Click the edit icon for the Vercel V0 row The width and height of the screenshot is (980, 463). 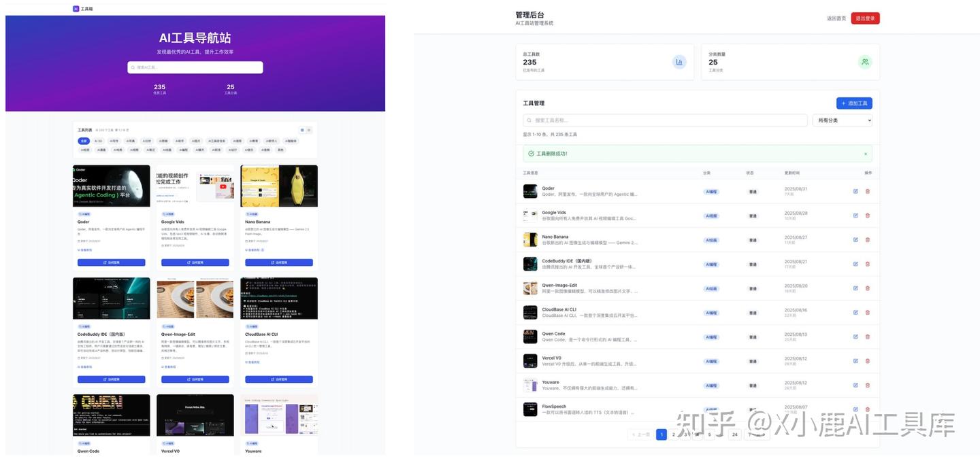click(855, 360)
